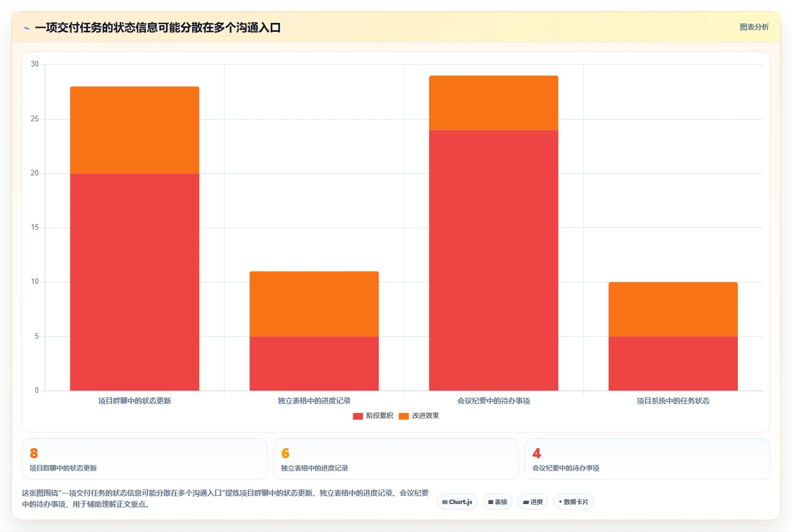Click the red bar segment for 会议纪要中的待办事项
The height and width of the screenshot is (532, 792).
pos(494,260)
